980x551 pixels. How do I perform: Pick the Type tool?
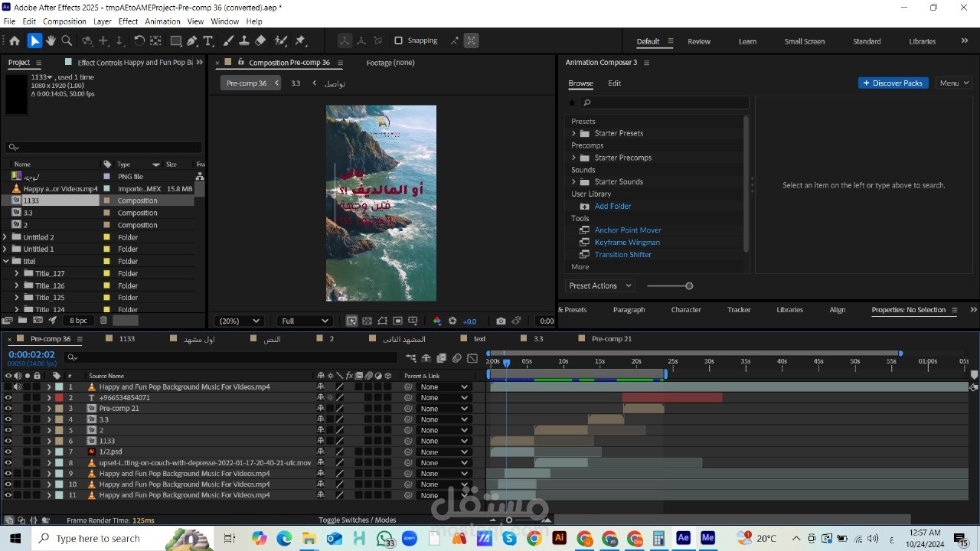pos(207,41)
